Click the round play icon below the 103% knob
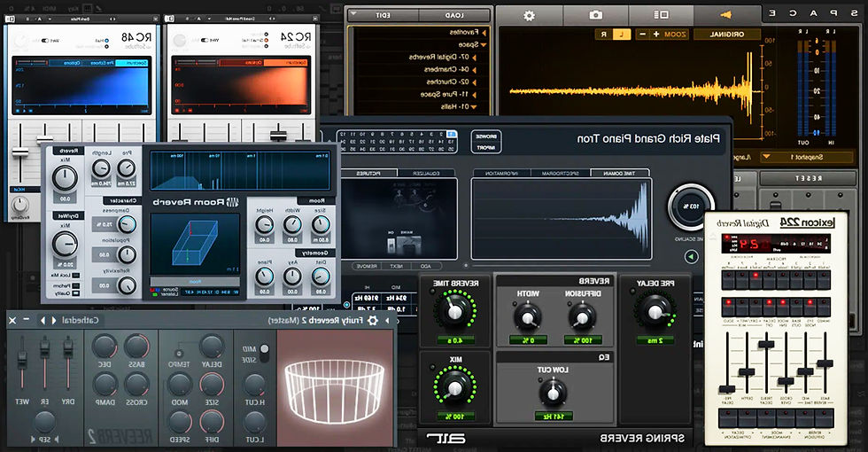 [x=691, y=256]
